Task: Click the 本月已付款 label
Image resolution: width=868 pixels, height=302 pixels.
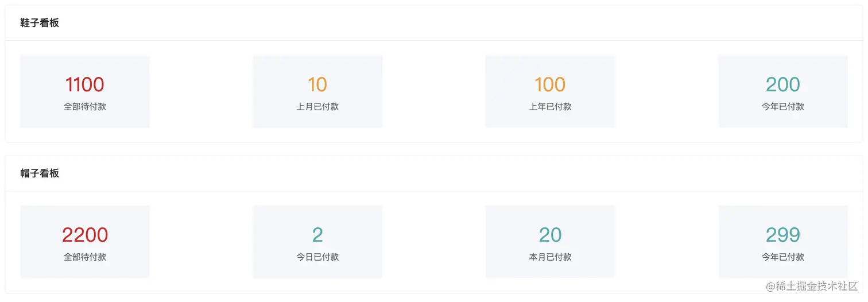Action: (x=550, y=257)
